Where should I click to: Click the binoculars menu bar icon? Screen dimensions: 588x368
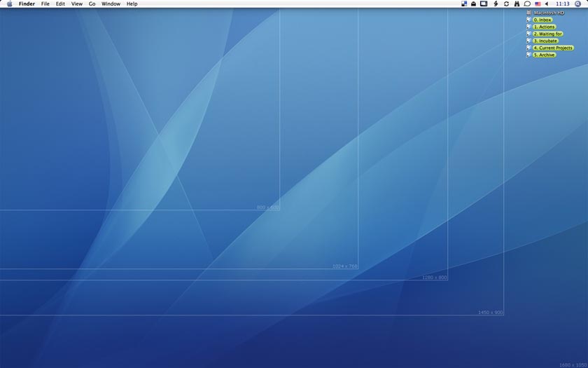coord(517,4)
